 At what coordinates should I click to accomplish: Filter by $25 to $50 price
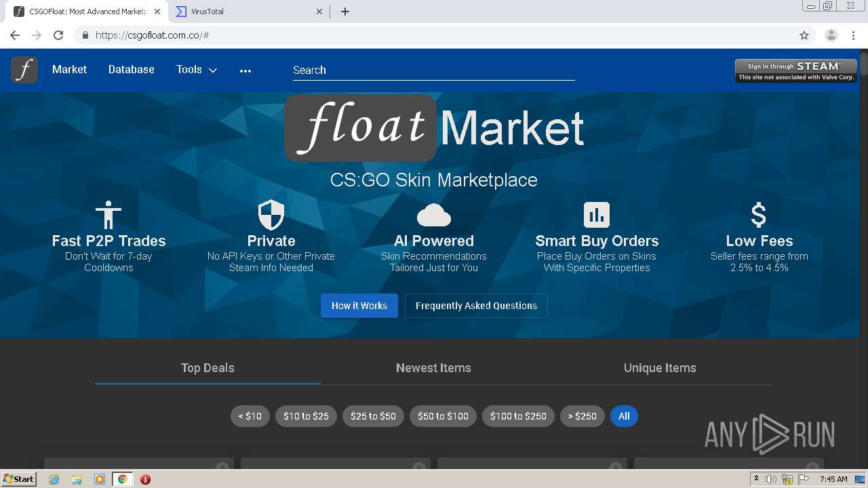(x=373, y=416)
